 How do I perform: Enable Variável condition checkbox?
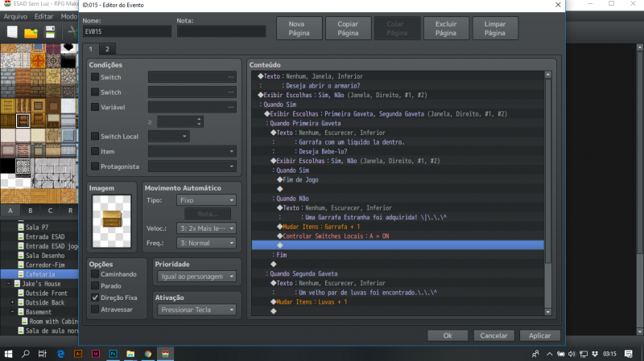(x=95, y=107)
